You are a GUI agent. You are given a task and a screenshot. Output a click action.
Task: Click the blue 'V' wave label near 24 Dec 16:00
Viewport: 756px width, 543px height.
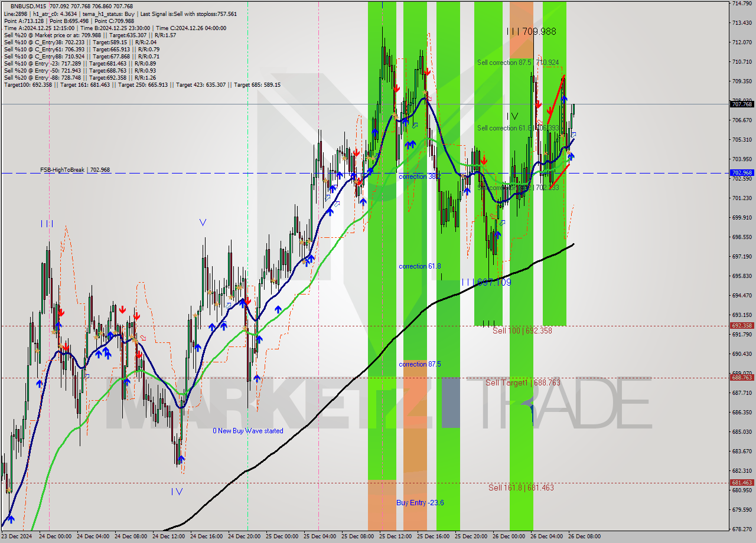click(203, 223)
